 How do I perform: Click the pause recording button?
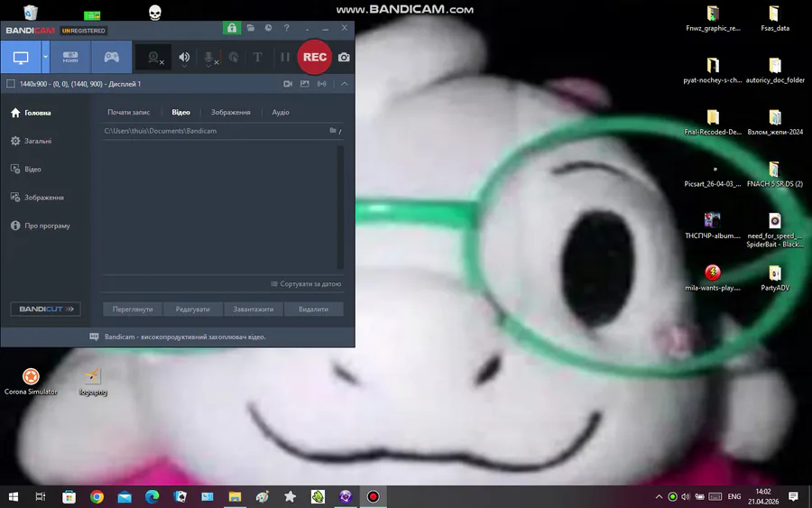(285, 57)
